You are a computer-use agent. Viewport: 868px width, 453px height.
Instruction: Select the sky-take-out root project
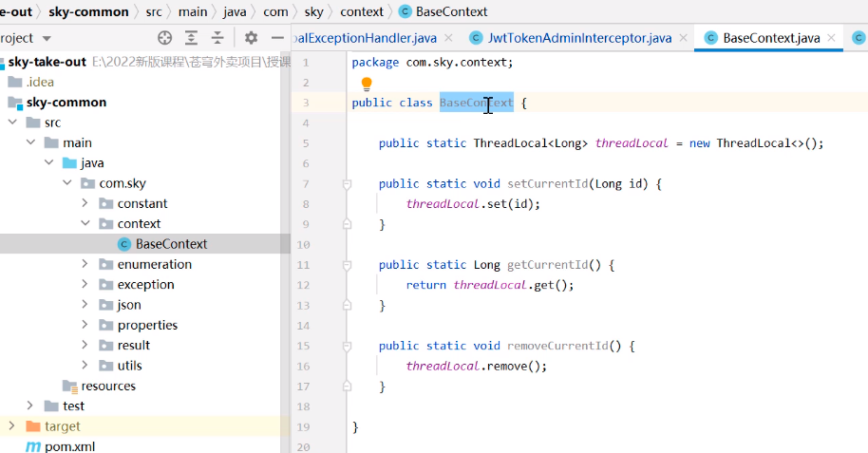47,62
